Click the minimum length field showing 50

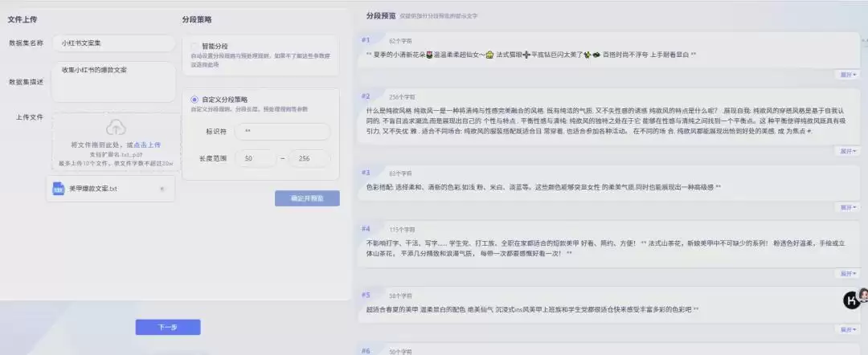coord(256,159)
